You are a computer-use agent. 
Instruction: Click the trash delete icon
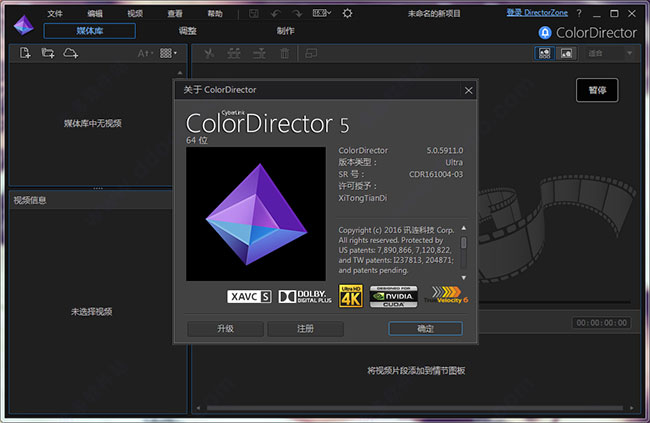(x=285, y=53)
